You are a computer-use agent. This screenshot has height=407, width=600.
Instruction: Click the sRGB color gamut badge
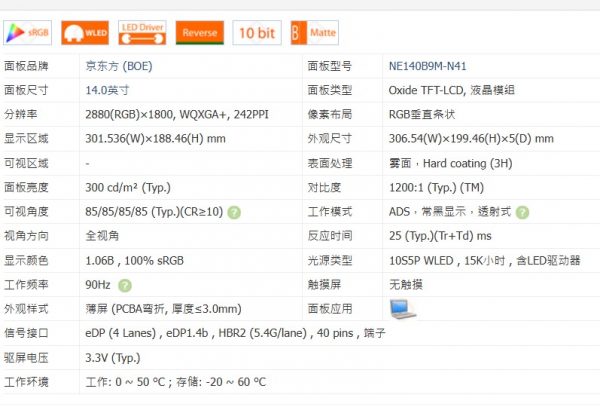tap(27, 32)
